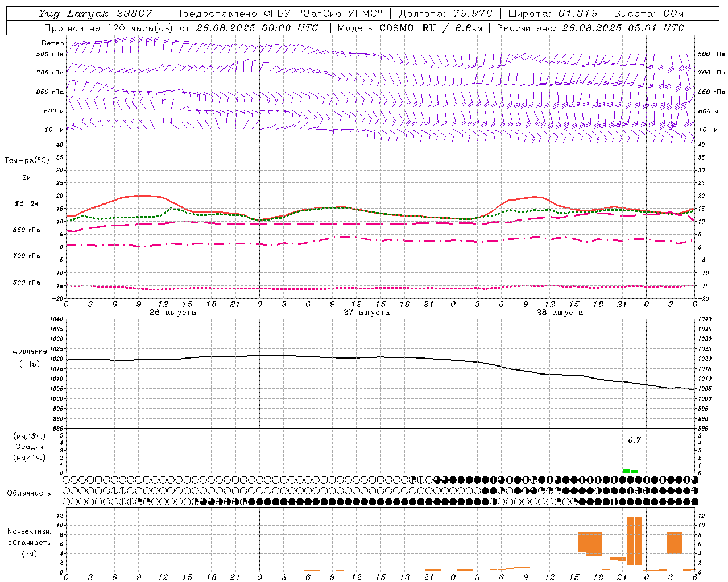Click the longitude value Долгота: 79.976

(445, 14)
